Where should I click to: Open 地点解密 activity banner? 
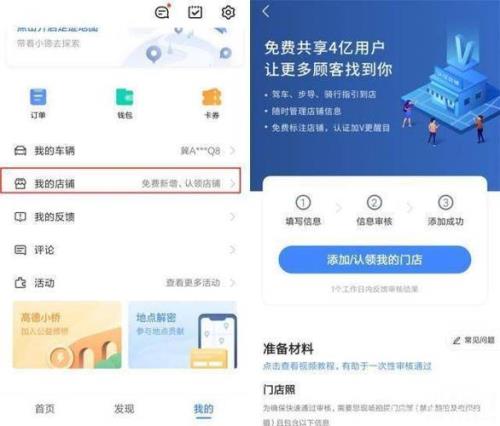click(x=183, y=335)
